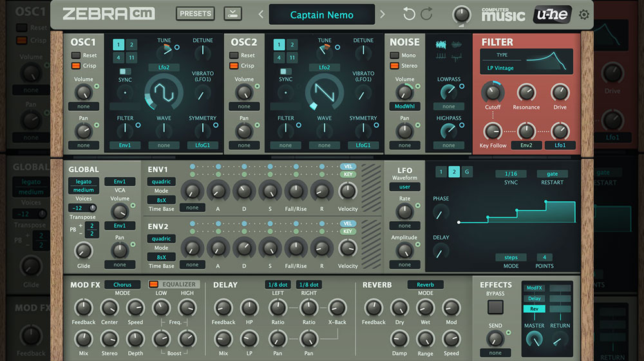Enable Noise Mono switch
Screen dimensions: 644x361
[394, 55]
